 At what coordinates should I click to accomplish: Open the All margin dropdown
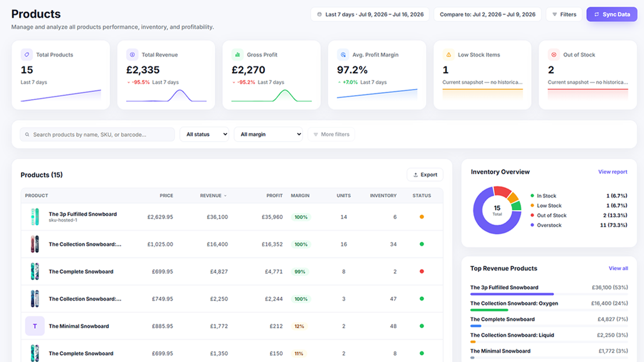pos(268,134)
